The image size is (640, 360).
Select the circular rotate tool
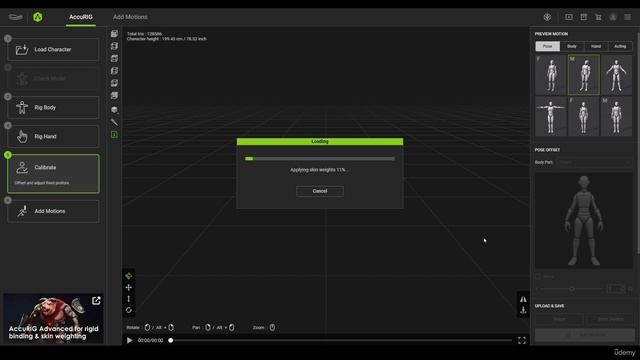click(129, 310)
